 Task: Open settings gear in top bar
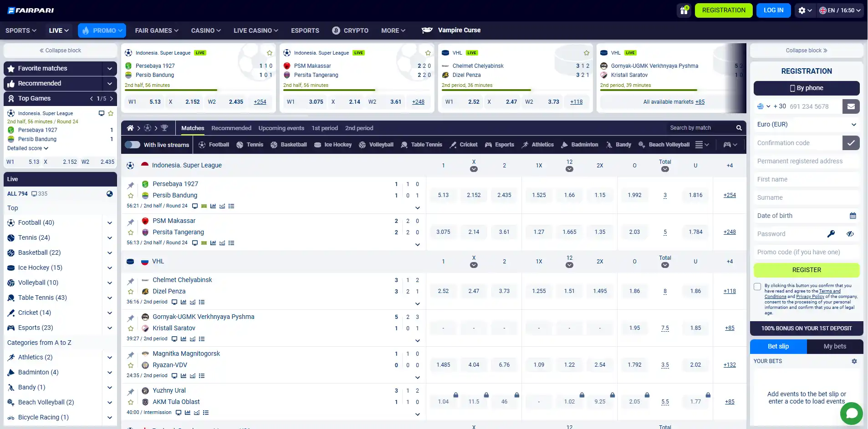[805, 10]
